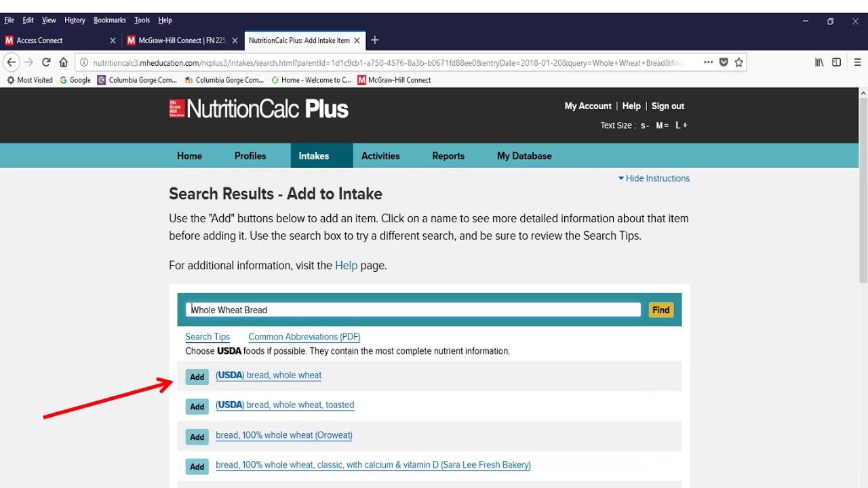Open McGraw-Hill Connect bookmark
Image resolution: width=868 pixels, height=488 pixels.
pos(395,80)
